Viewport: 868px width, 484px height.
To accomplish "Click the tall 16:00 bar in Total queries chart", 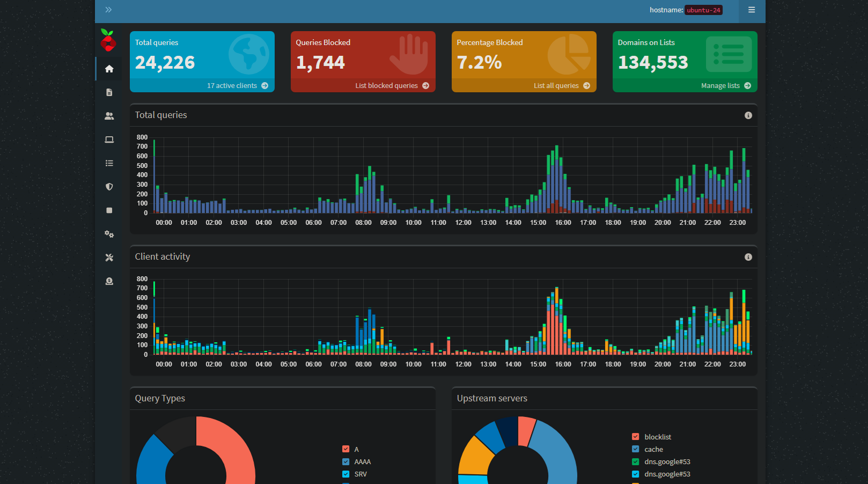I will [x=556, y=179].
